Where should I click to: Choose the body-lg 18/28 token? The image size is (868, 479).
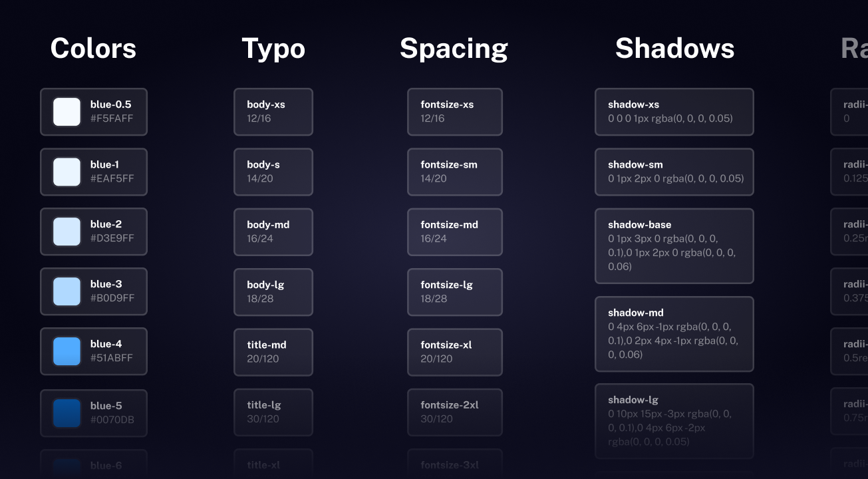273,292
